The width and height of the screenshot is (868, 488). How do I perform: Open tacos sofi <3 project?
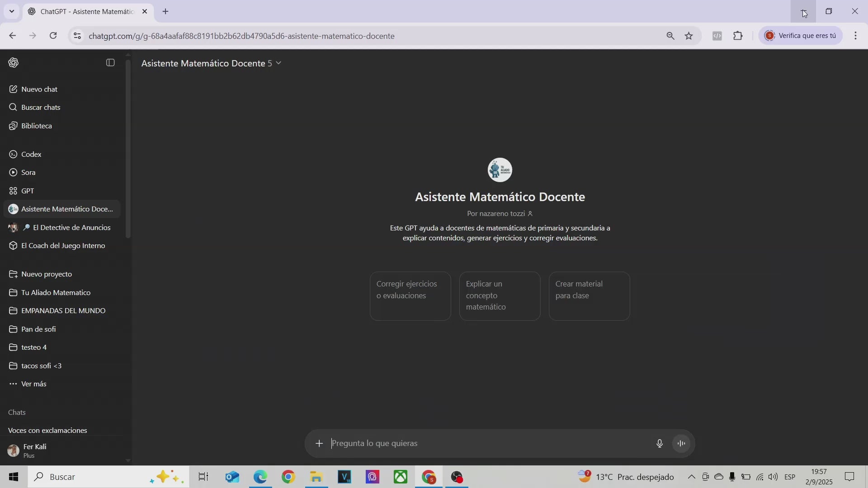coord(61,366)
